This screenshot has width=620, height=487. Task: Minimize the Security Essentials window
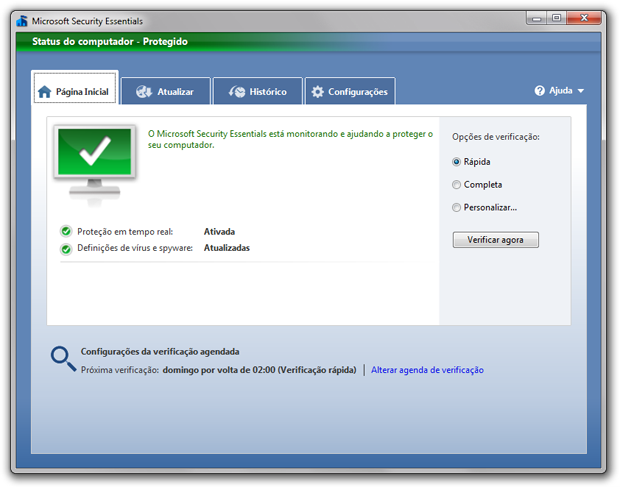click(537, 18)
